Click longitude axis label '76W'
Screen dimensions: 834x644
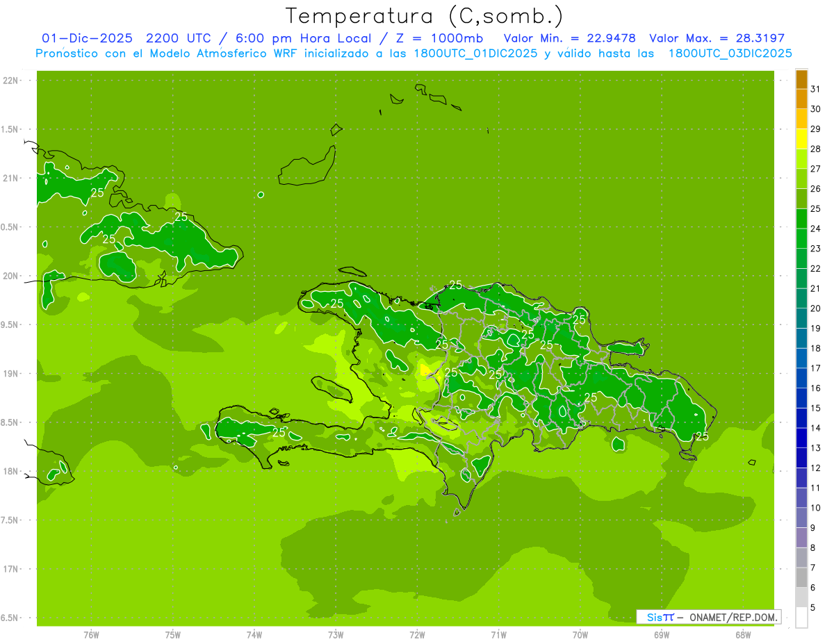tap(91, 634)
